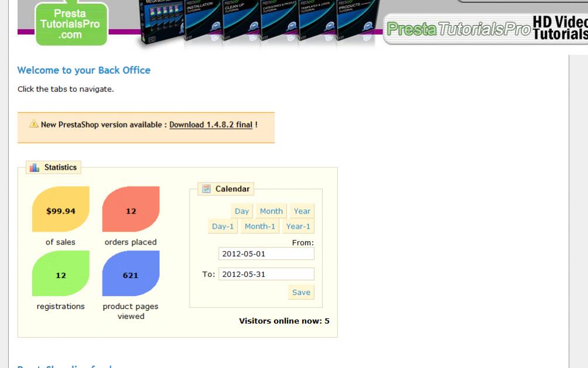
Task: Click the Products Tutorial DVD box thumbnail
Action: point(357,20)
